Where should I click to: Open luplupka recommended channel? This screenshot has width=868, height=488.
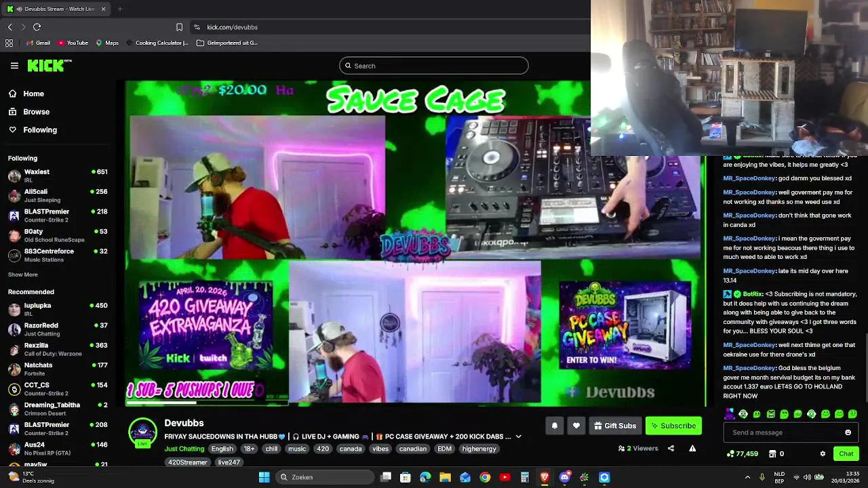click(58, 309)
